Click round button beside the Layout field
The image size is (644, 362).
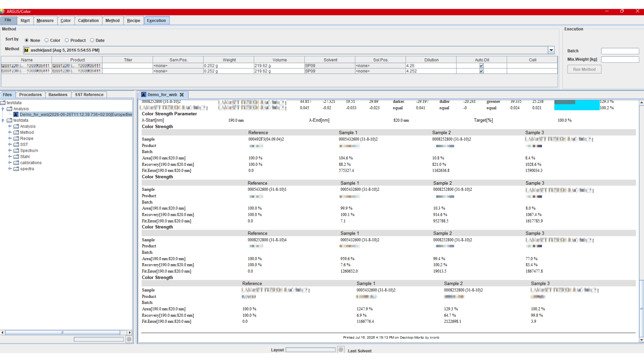(x=341, y=350)
